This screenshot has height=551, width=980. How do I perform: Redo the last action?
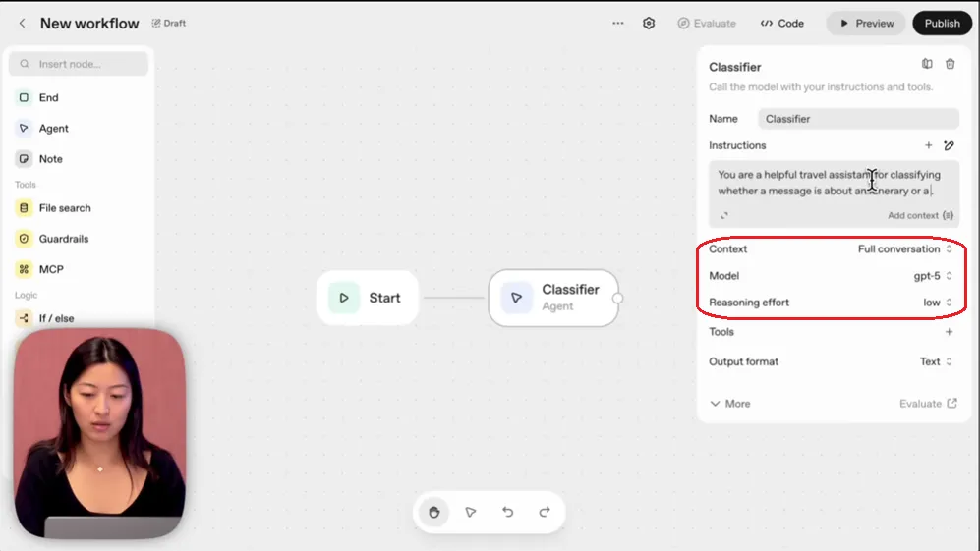tap(545, 513)
